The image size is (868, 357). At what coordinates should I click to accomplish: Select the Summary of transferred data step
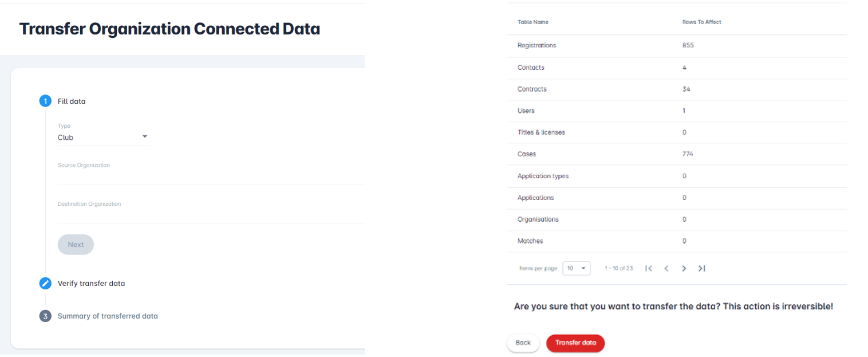tap(108, 316)
